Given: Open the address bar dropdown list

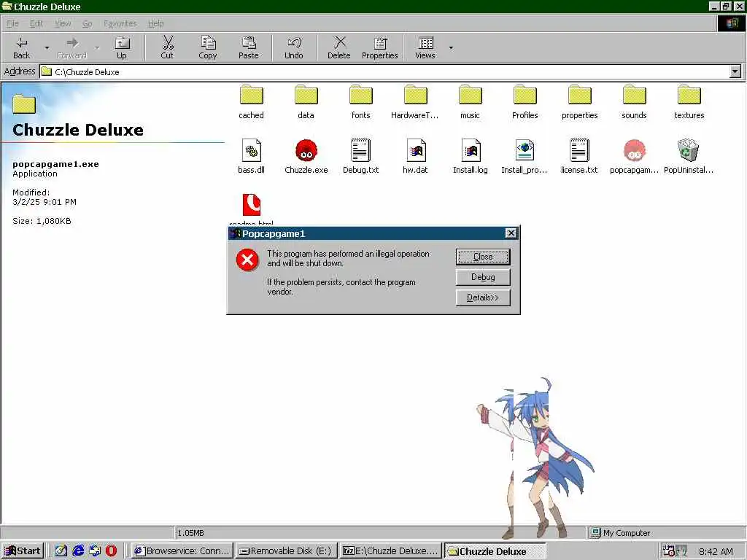Looking at the screenshot, I should click(735, 72).
